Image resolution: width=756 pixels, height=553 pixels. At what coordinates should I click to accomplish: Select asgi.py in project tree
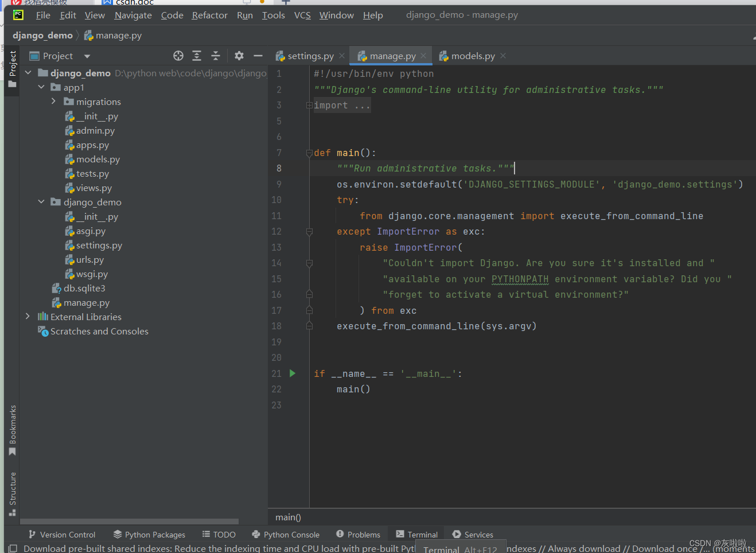[x=85, y=231]
